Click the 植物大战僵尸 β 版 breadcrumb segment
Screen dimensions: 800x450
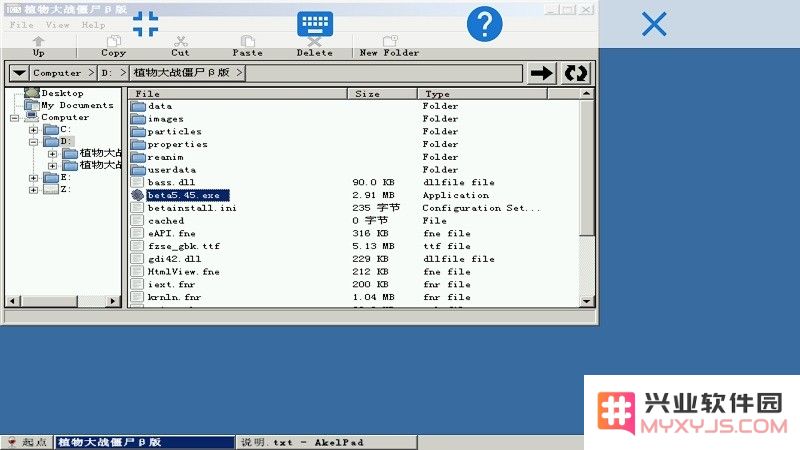pyautogui.click(x=182, y=73)
